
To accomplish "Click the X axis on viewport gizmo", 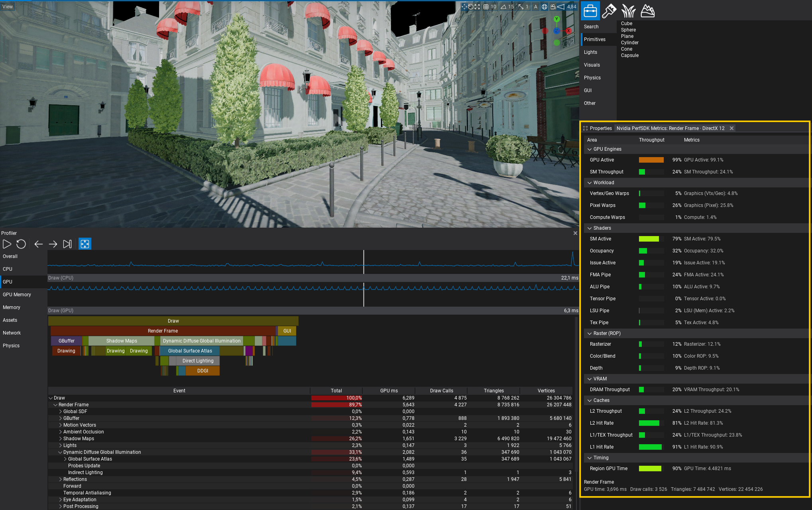I will pyautogui.click(x=569, y=31).
